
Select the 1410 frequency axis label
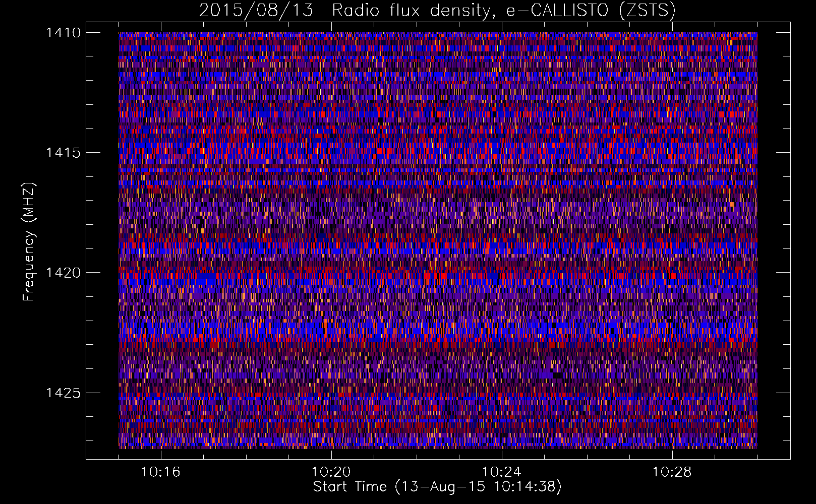[x=63, y=33]
